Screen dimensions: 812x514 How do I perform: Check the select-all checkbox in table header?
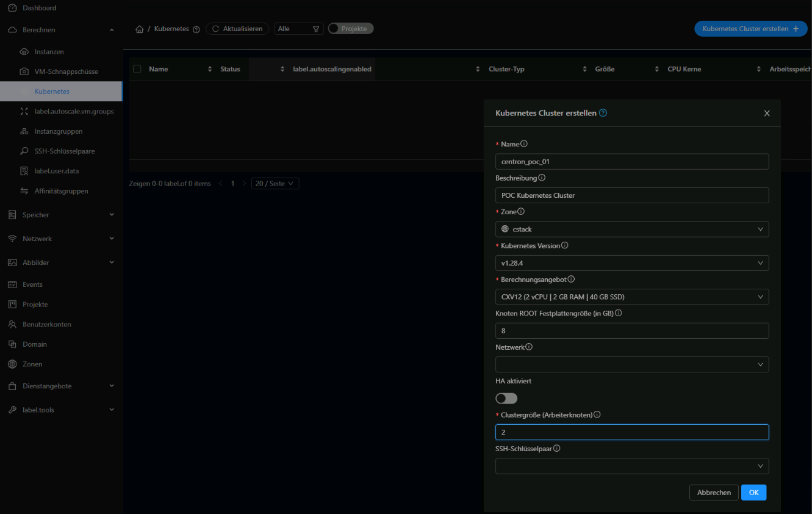tap(137, 69)
